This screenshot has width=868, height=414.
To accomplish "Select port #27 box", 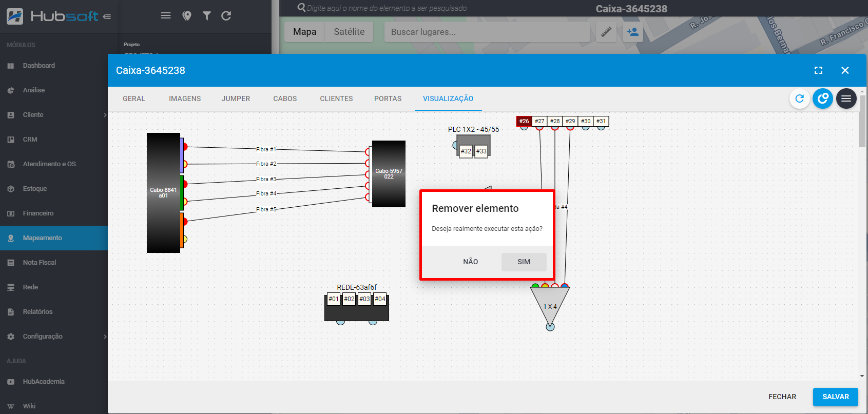I will click(539, 121).
